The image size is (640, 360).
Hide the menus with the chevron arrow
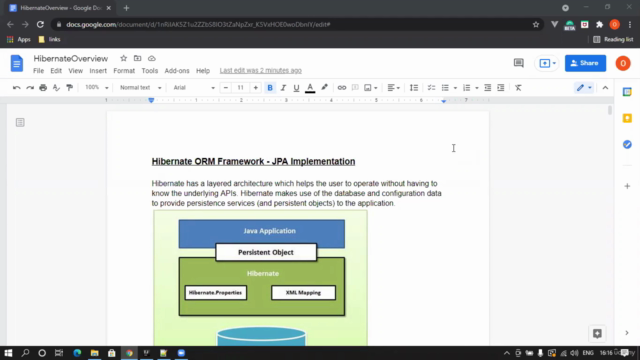point(605,88)
